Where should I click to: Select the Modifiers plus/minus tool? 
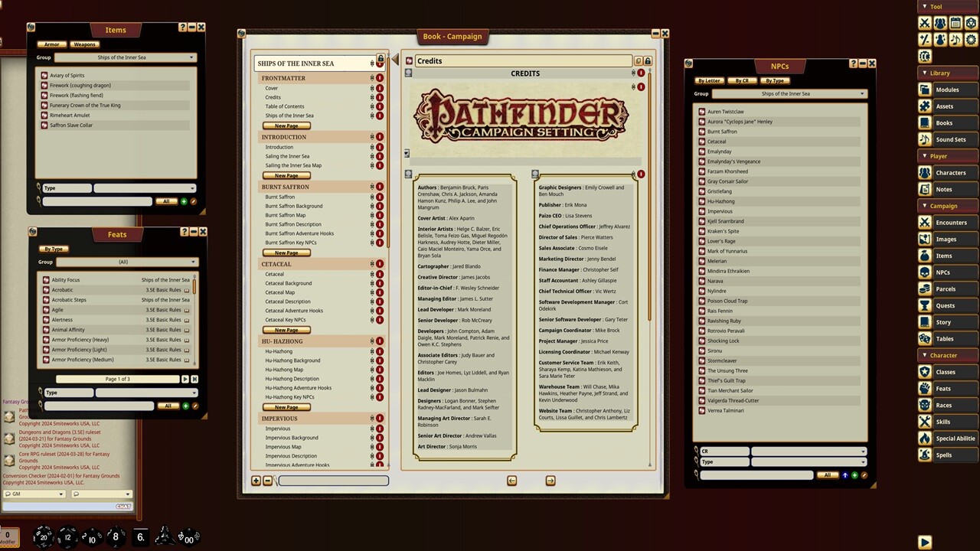[x=925, y=38]
